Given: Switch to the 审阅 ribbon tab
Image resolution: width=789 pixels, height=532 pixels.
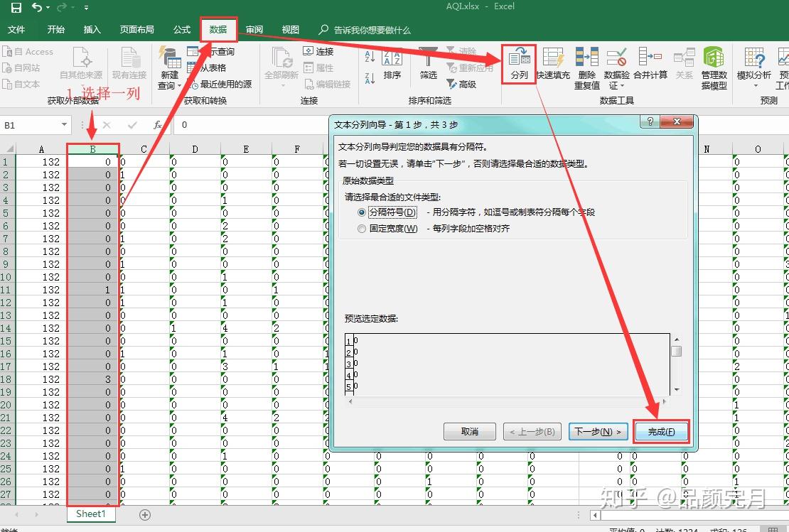Looking at the screenshot, I should coord(254,30).
